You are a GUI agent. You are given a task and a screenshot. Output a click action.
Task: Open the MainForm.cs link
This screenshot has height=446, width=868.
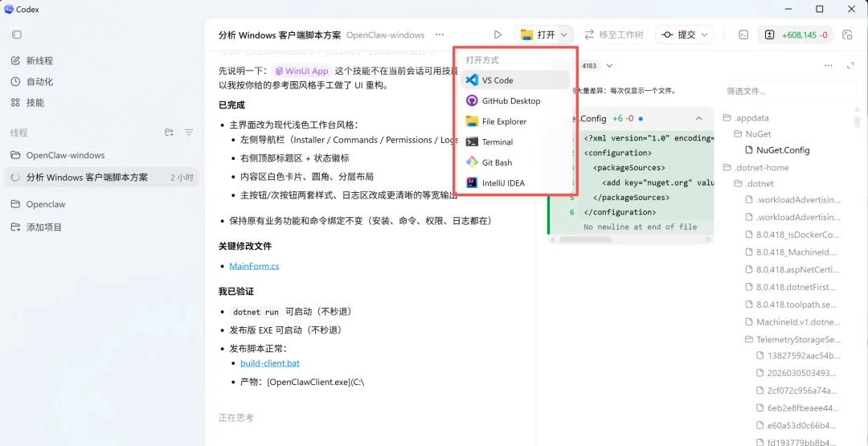click(x=254, y=266)
